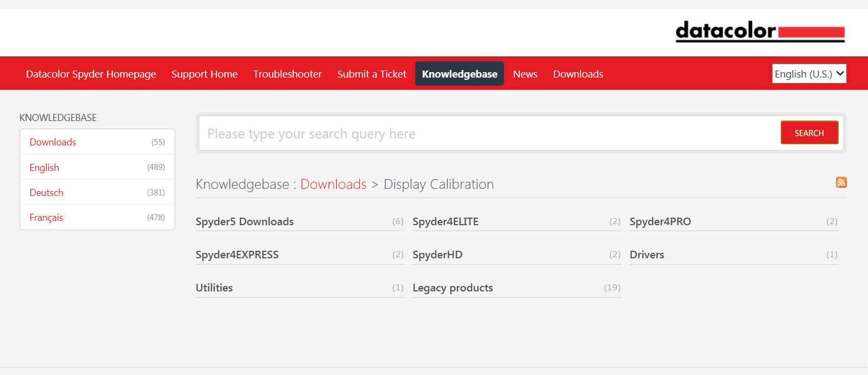Open Deutsch category in sidebar
This screenshot has width=868, height=375.
pyautogui.click(x=47, y=193)
